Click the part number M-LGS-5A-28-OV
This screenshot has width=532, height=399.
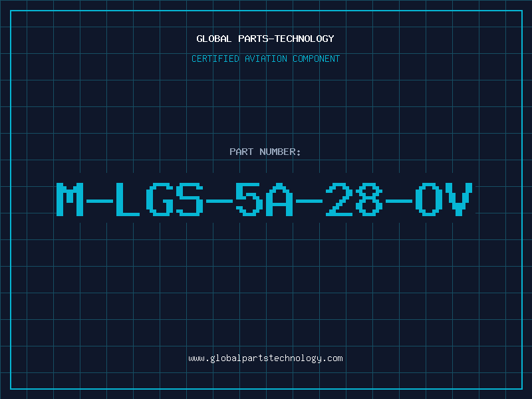point(264,199)
